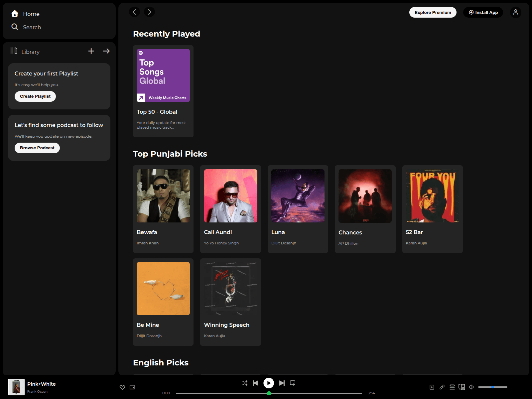Click the Browse Podcast button
The height and width of the screenshot is (399, 532).
[x=37, y=148]
